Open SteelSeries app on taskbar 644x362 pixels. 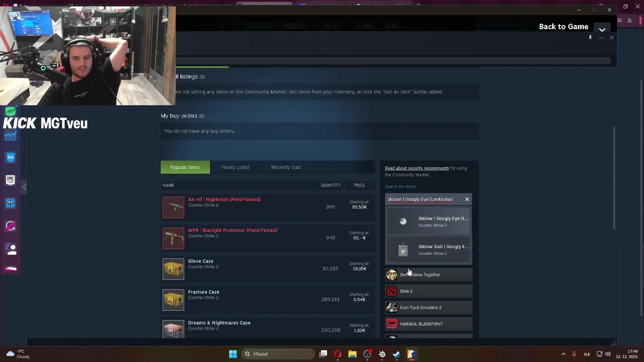click(382, 354)
